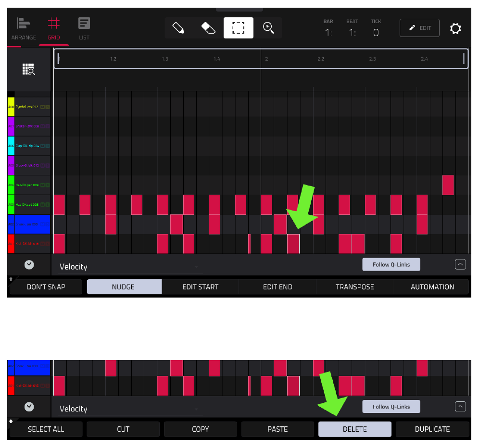
Task: Click the EDIT button
Action: (x=419, y=28)
